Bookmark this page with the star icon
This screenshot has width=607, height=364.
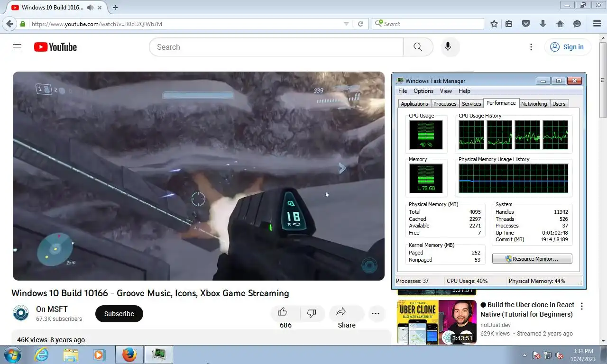click(x=494, y=24)
